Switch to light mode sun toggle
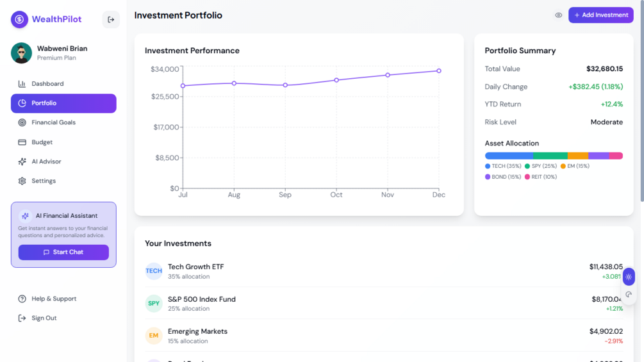The width and height of the screenshot is (644, 362). click(629, 277)
